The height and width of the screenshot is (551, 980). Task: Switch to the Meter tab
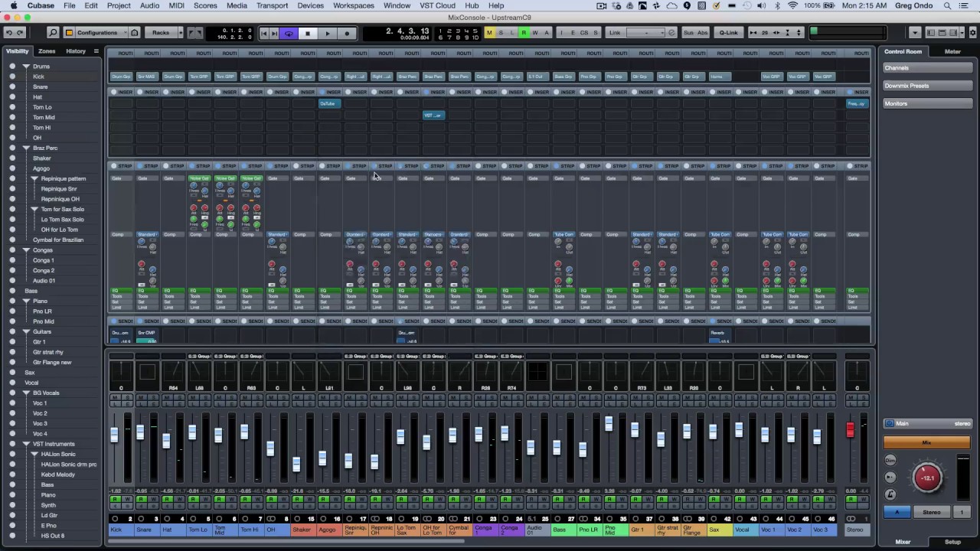pyautogui.click(x=952, y=51)
